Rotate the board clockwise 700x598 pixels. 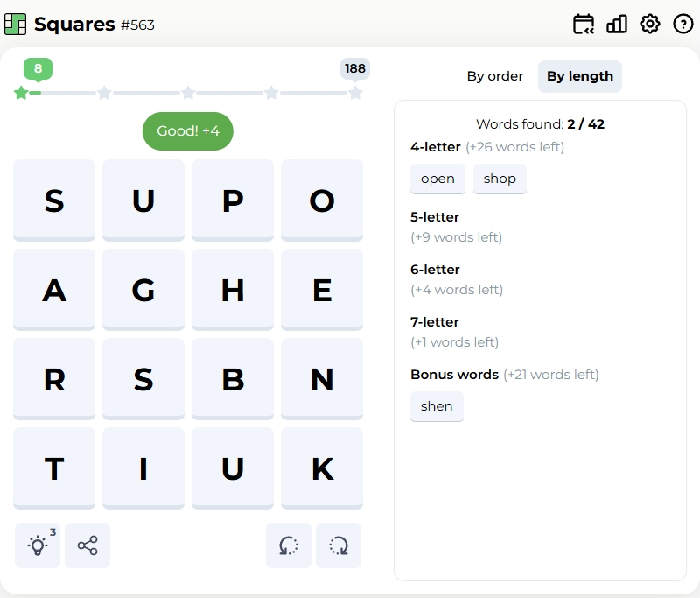point(339,545)
